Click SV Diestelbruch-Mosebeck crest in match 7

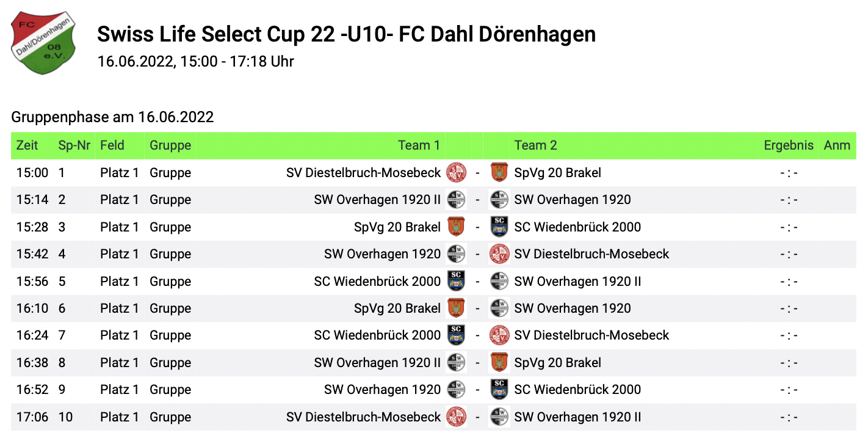point(499,335)
